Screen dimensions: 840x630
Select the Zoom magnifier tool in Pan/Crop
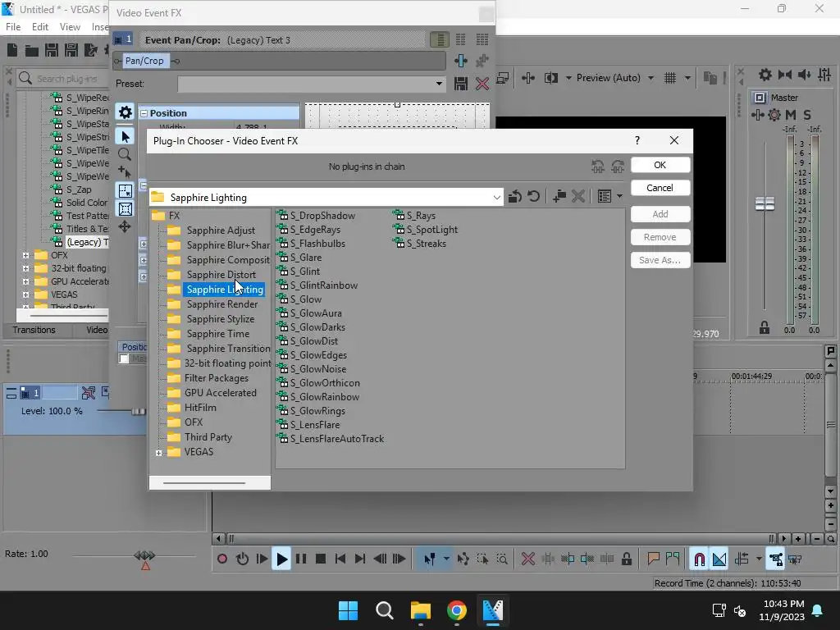[x=125, y=155]
